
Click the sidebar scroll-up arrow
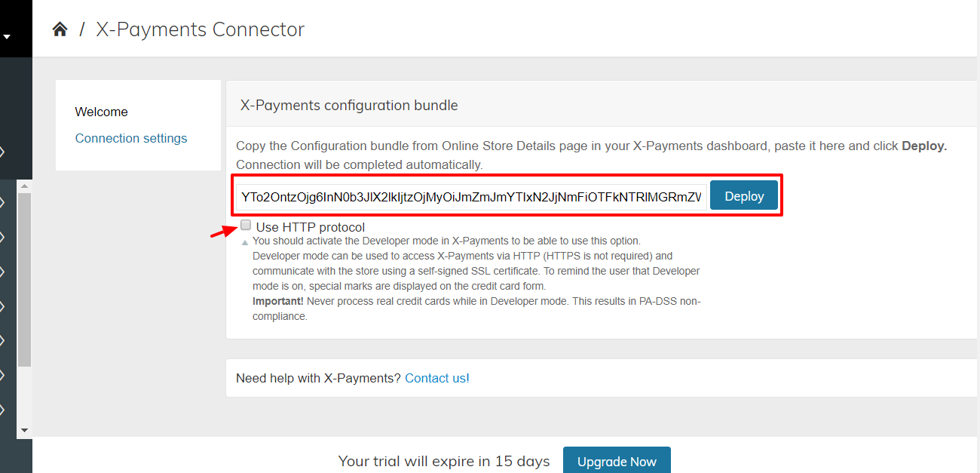24,186
